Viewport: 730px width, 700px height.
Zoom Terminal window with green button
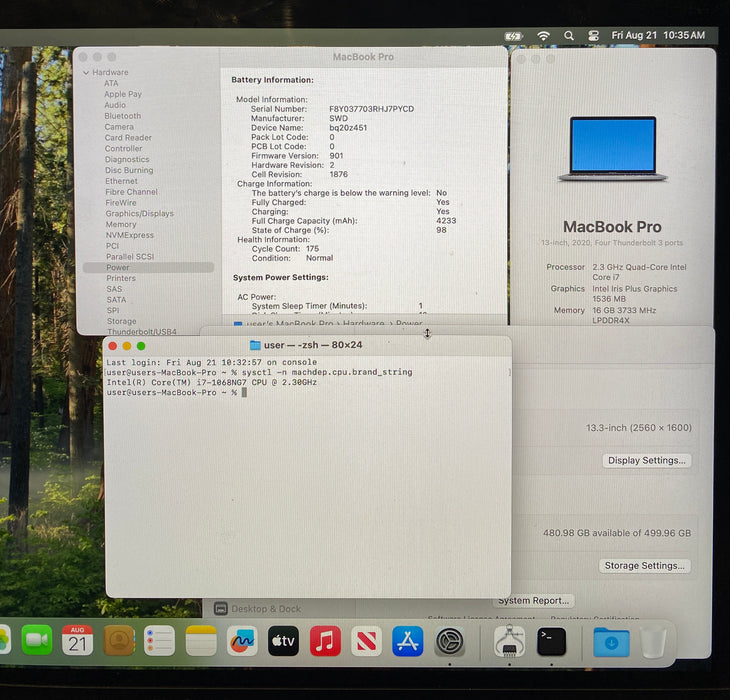click(x=141, y=346)
